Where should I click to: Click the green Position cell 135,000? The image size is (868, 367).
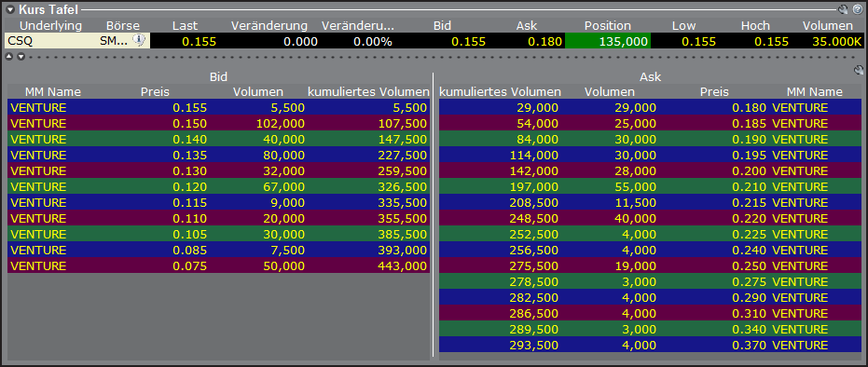click(608, 41)
